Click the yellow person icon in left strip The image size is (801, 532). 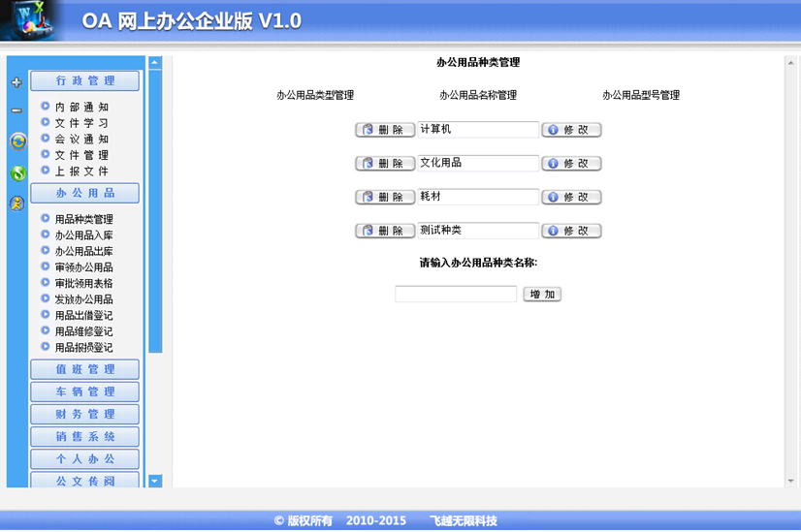(16, 203)
